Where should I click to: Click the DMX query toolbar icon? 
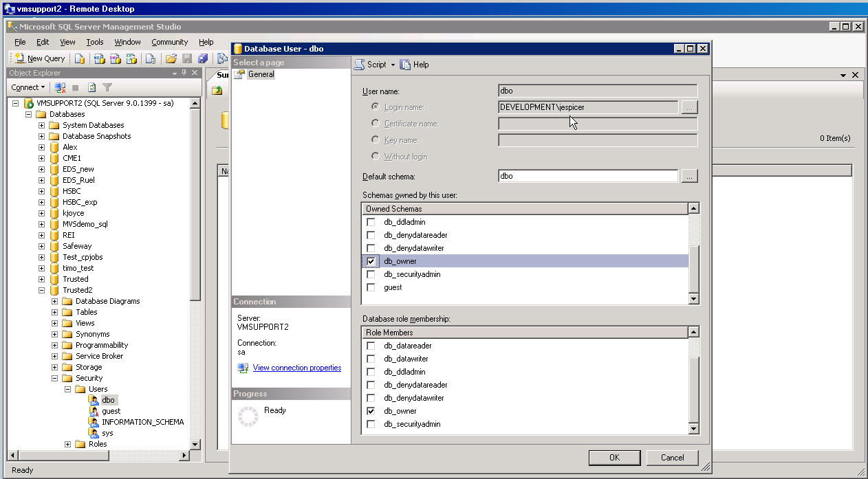115,58
